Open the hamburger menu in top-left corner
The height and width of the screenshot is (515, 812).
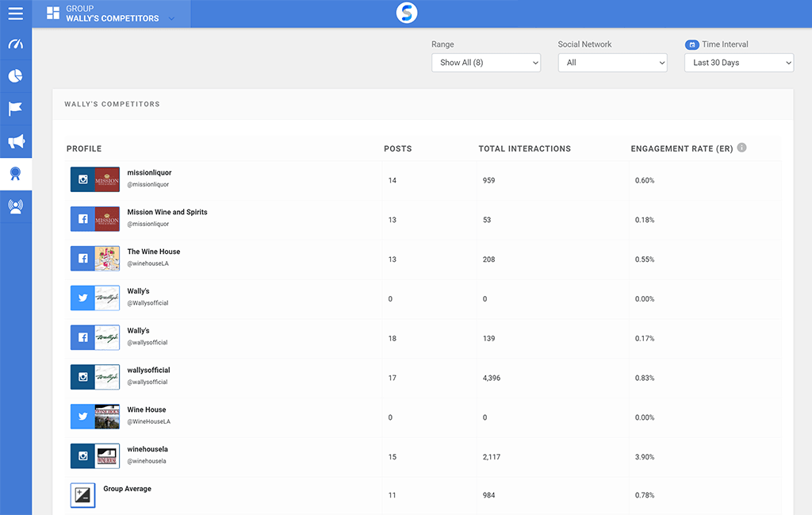[x=16, y=13]
